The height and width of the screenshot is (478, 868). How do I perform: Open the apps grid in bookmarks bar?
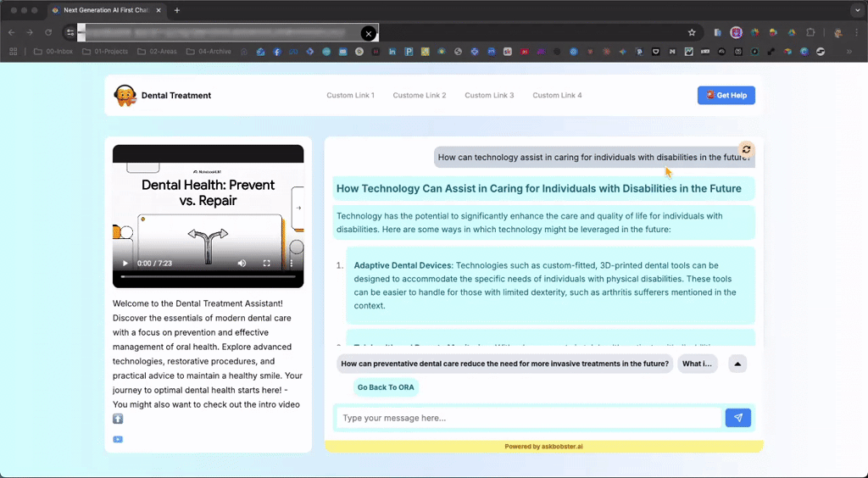pyautogui.click(x=14, y=52)
